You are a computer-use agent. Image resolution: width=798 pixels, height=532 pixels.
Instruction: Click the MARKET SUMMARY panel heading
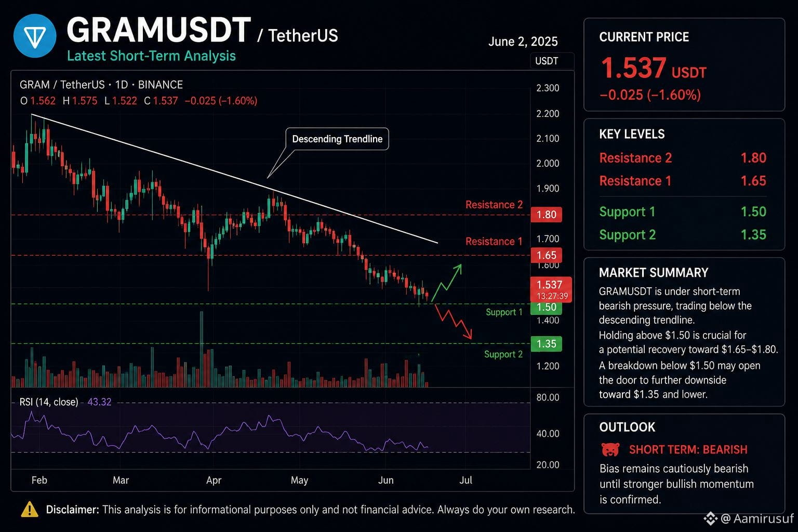[654, 273]
